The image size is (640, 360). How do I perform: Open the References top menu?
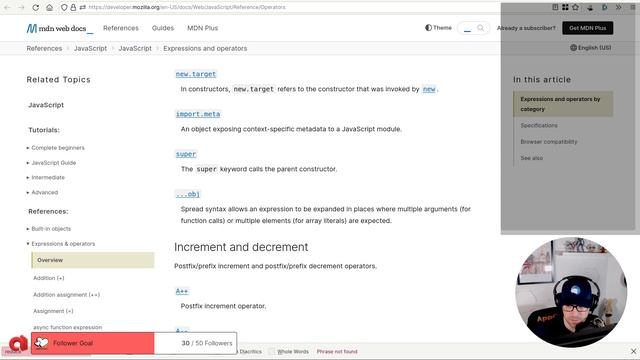(x=121, y=28)
